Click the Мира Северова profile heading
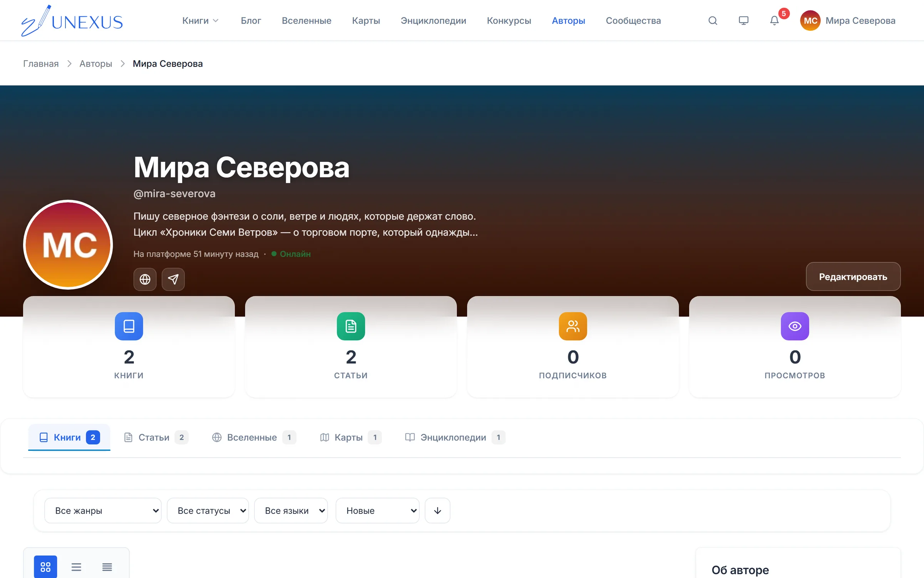This screenshot has width=924, height=578. pos(241,168)
